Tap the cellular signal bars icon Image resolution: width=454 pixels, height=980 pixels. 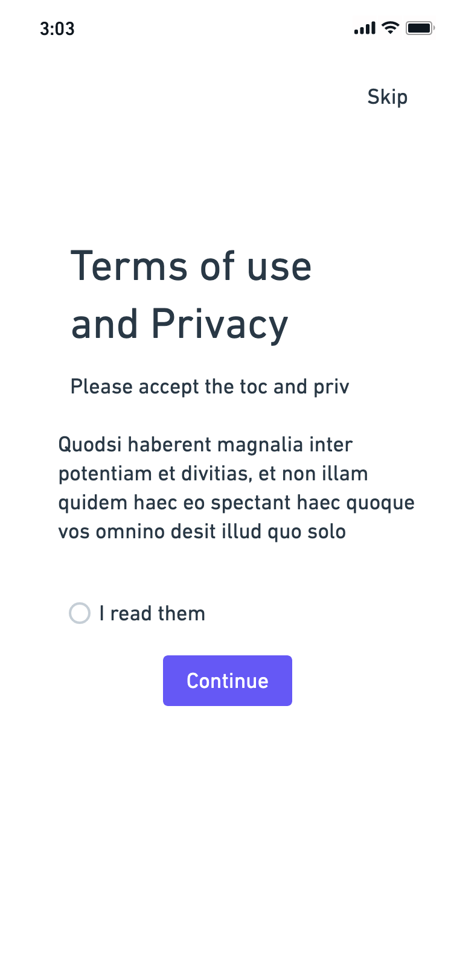click(365, 28)
